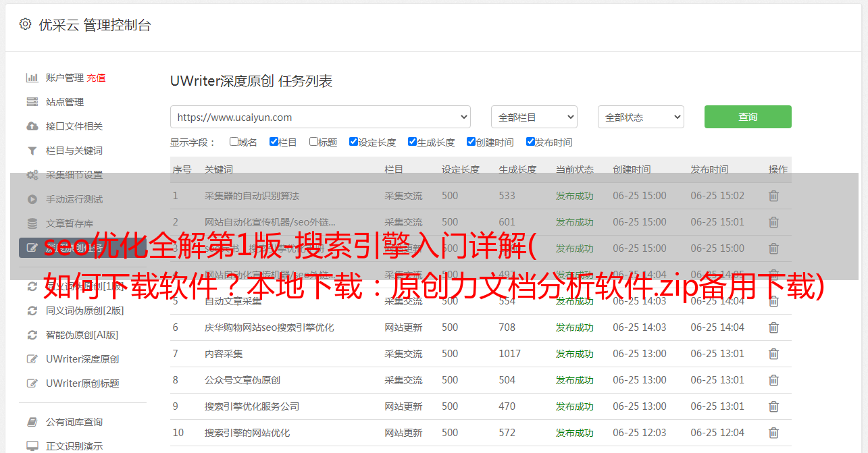Click the red 充值 link
Viewport: 868px width, 453px height.
[96, 78]
